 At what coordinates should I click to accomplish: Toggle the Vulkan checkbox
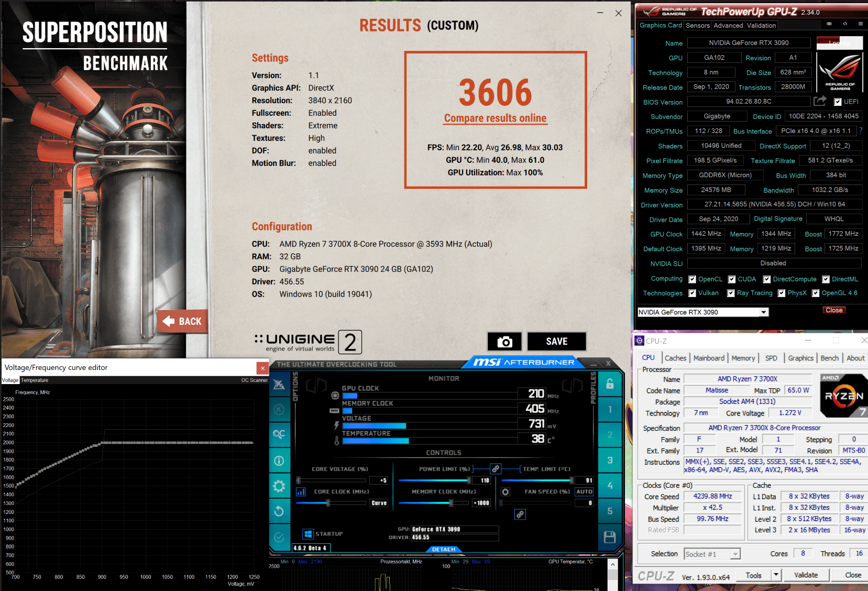click(x=693, y=293)
